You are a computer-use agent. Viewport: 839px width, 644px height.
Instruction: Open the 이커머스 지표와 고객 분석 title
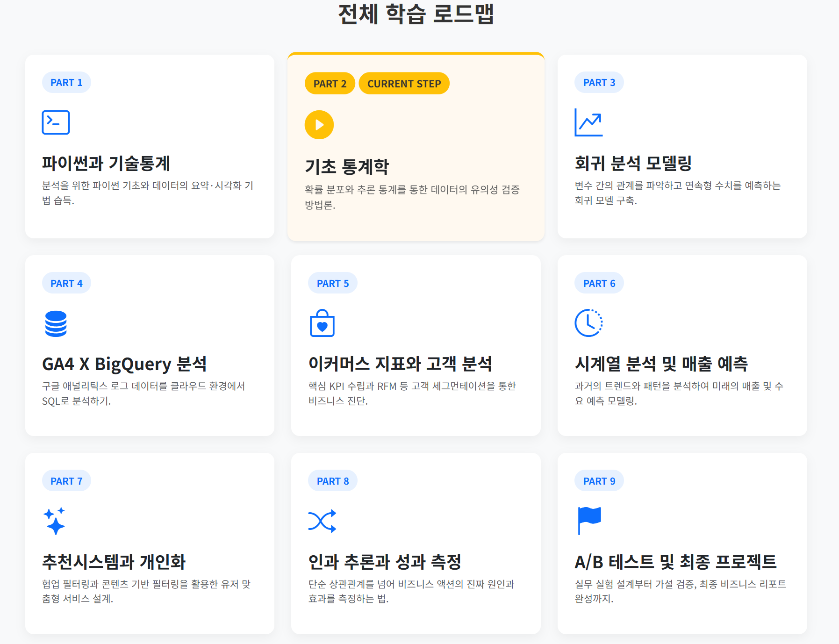click(400, 364)
